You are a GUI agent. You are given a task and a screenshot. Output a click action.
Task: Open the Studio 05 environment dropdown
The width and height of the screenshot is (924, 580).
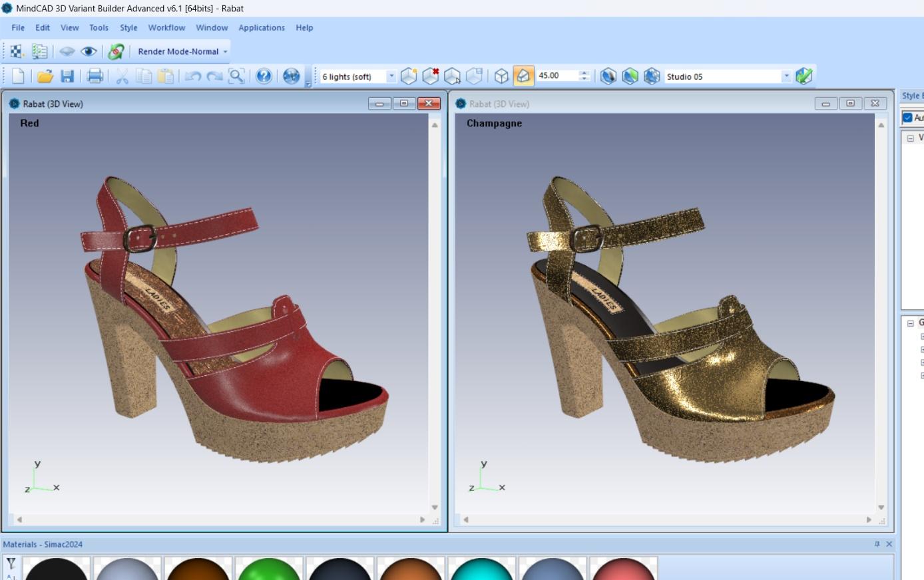(786, 76)
